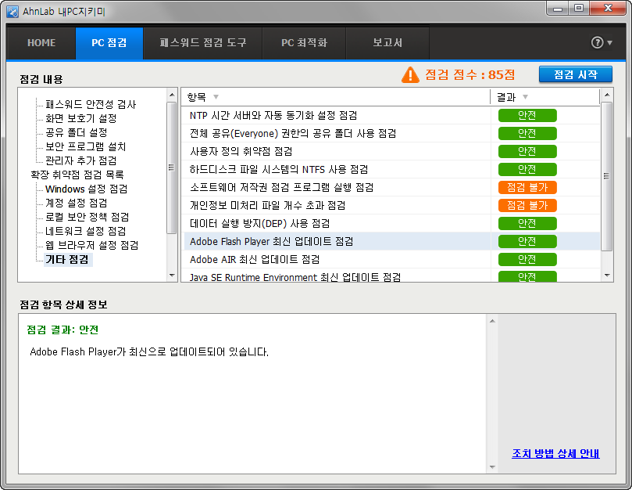Click the green 안전 badge for NTP row
This screenshot has width=632, height=490.
click(x=527, y=116)
